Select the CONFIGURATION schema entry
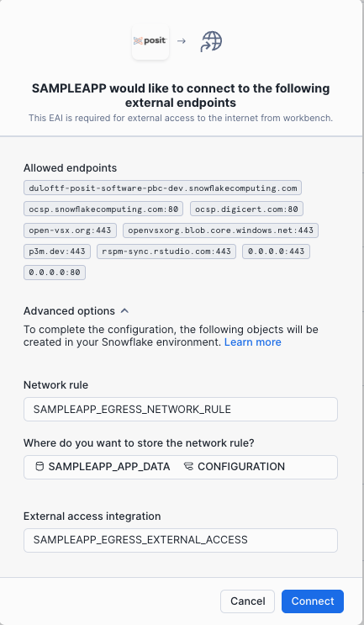 (235, 466)
